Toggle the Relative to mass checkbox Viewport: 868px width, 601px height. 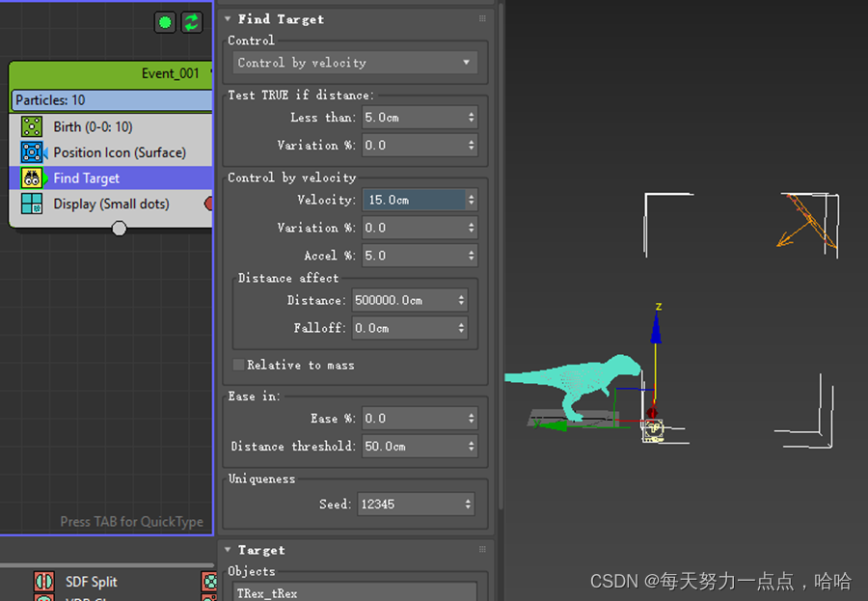pyautogui.click(x=238, y=365)
